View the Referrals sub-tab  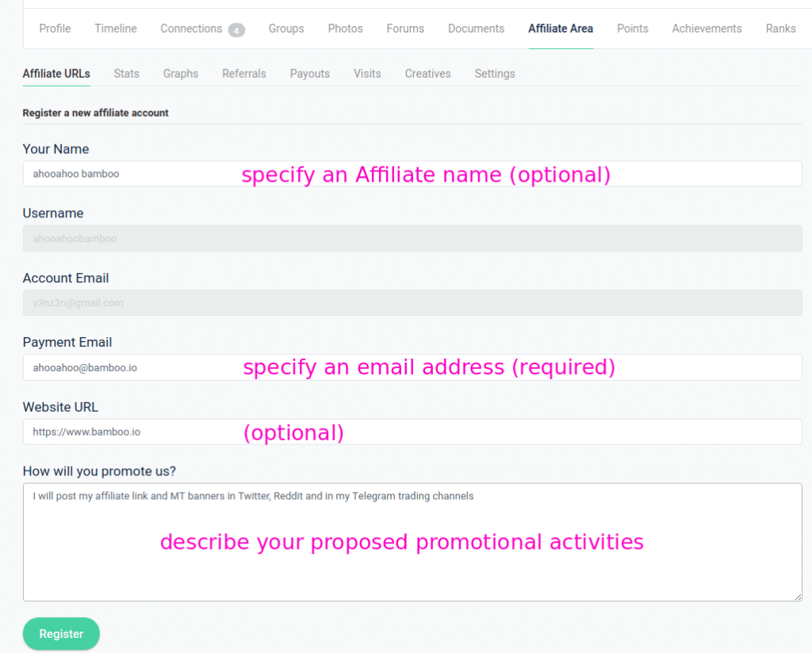pyautogui.click(x=244, y=74)
